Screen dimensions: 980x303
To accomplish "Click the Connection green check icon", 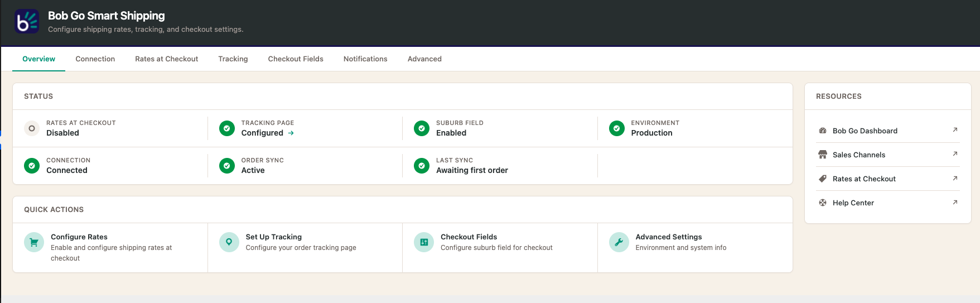I will coord(32,166).
